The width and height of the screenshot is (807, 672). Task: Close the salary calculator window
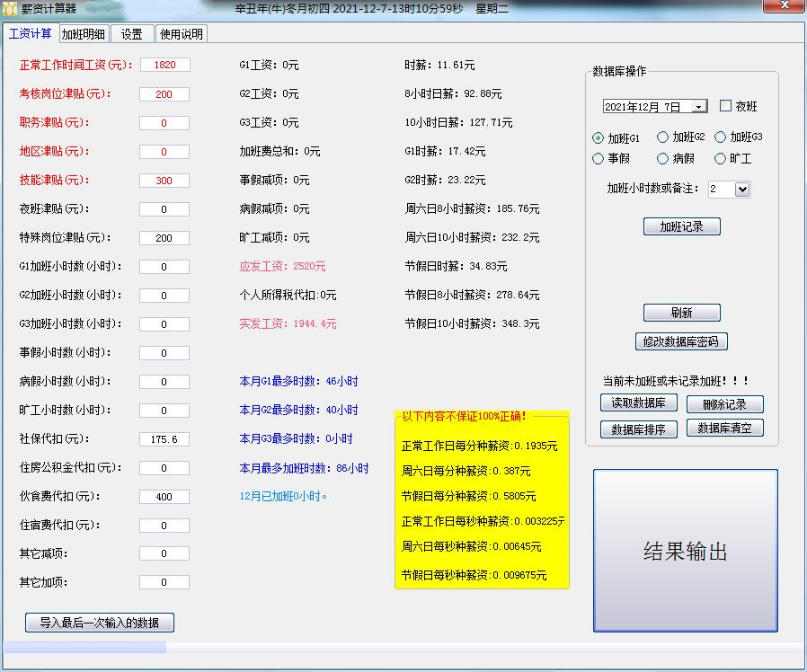coord(785,5)
